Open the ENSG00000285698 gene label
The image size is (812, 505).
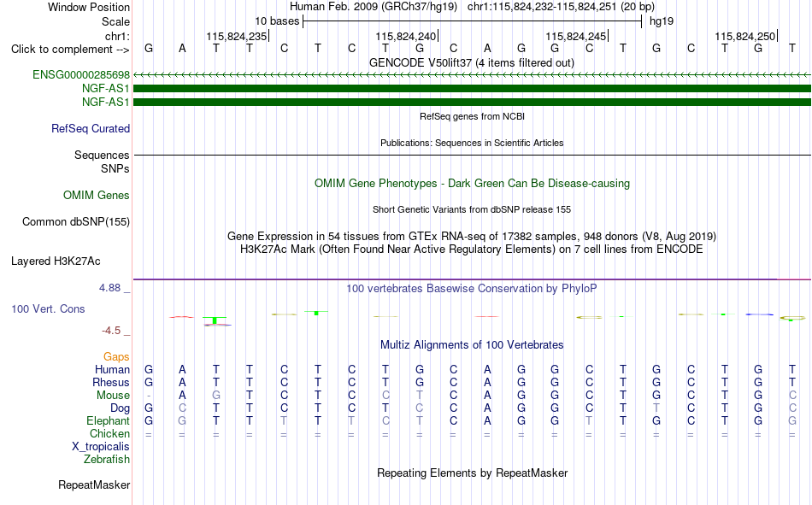[81, 74]
